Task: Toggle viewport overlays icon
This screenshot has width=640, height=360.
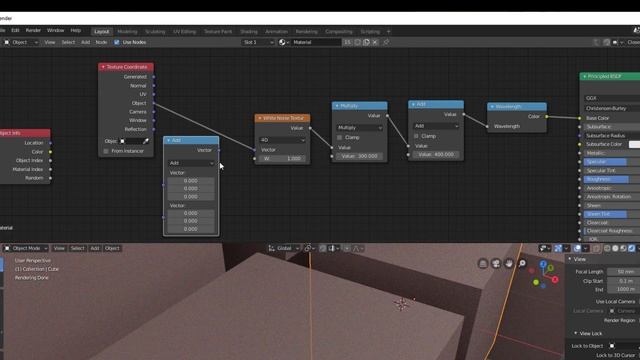Action: click(x=577, y=248)
